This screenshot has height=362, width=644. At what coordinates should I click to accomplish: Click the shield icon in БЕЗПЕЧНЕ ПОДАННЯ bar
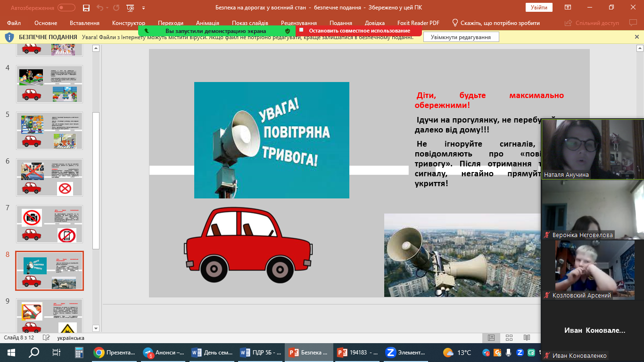pyautogui.click(x=9, y=37)
